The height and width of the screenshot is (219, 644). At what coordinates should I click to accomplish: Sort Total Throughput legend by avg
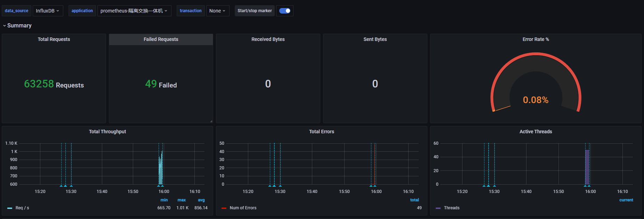201,200
